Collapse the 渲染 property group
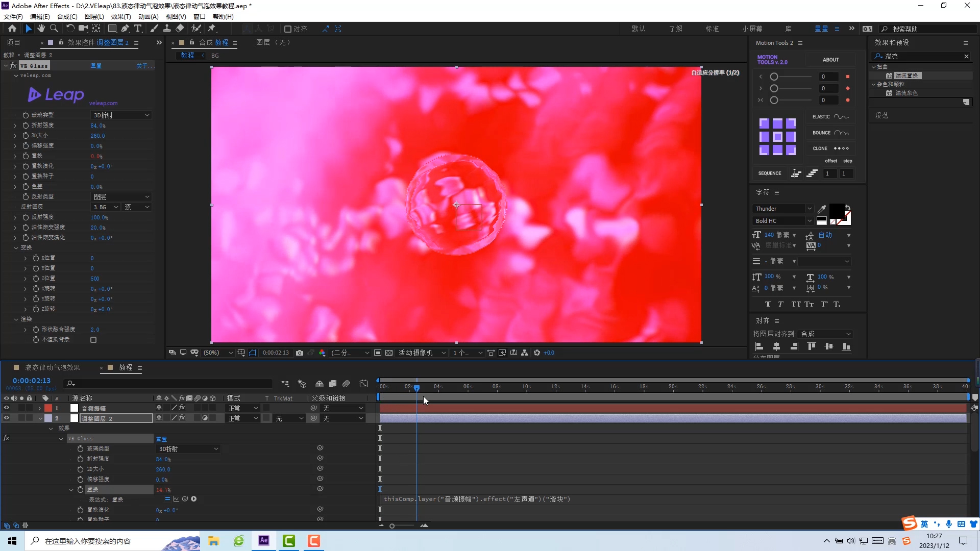The image size is (980, 551). (16, 319)
